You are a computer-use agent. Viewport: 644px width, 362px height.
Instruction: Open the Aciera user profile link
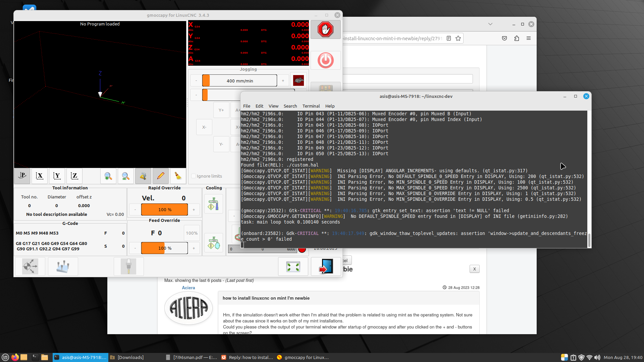coord(188,288)
